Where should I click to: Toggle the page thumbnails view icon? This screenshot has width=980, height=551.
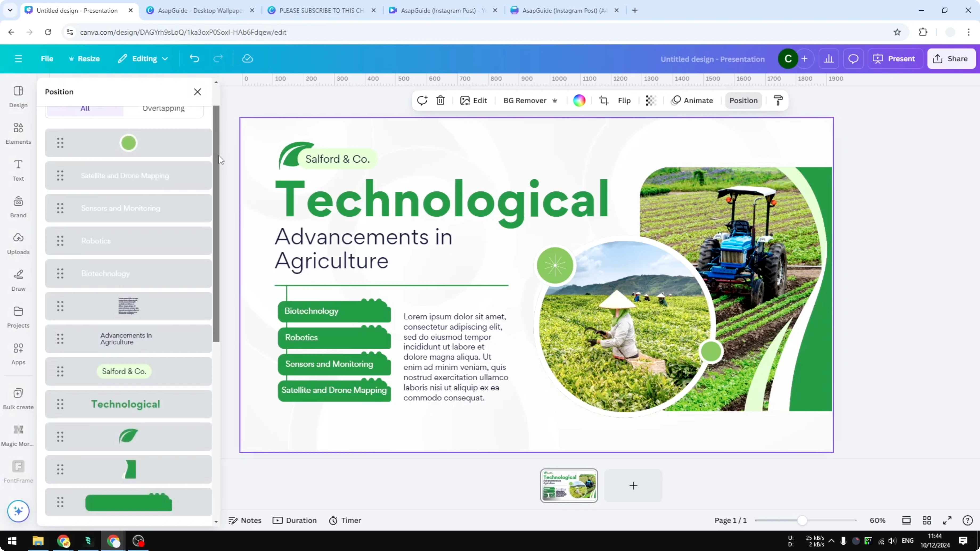tap(906, 520)
